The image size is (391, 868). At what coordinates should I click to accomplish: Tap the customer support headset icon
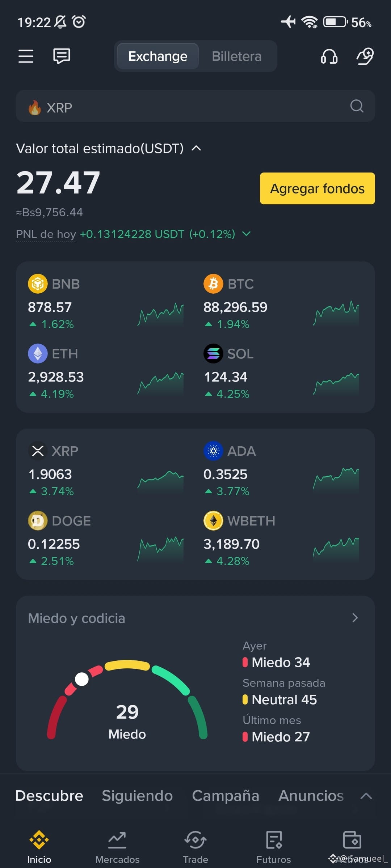tap(329, 56)
